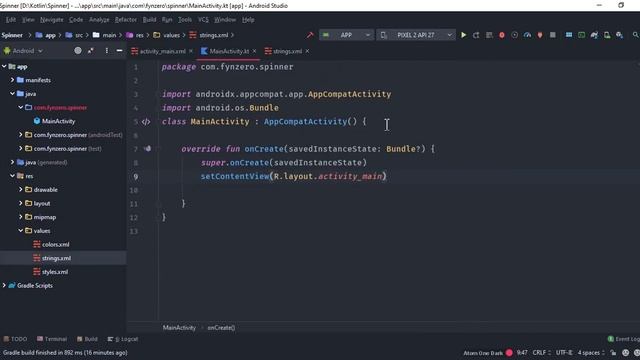The width and height of the screenshot is (640, 360).
Task: Open Project panel options three-dot icon
Action: (107, 51)
